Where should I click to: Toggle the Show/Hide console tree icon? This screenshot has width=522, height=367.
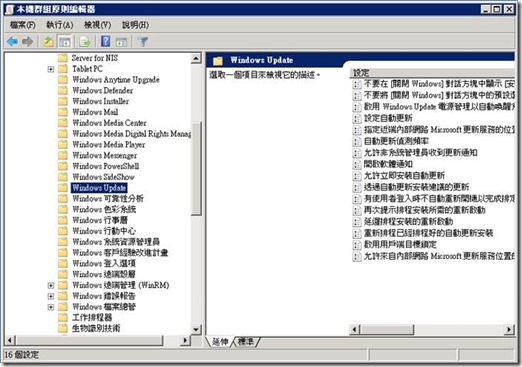(x=65, y=42)
